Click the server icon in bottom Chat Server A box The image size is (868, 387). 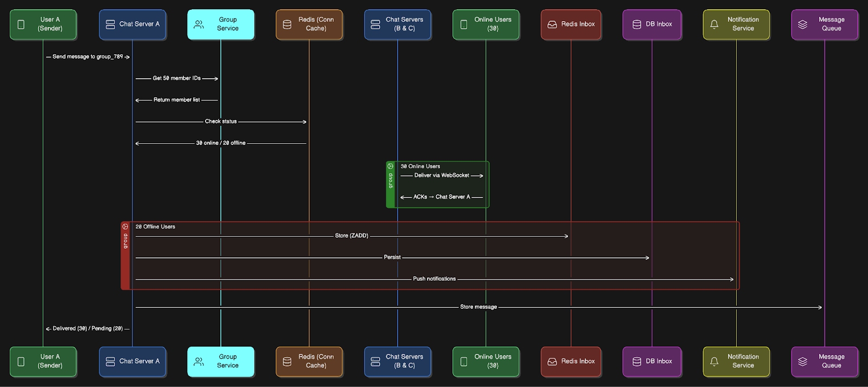click(x=110, y=361)
